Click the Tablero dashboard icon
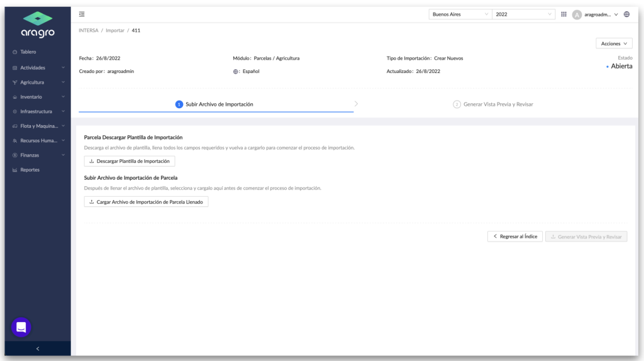The height and width of the screenshot is (361, 644). click(x=15, y=52)
